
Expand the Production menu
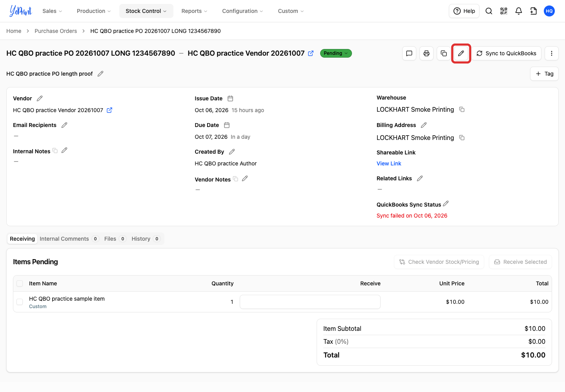94,11
